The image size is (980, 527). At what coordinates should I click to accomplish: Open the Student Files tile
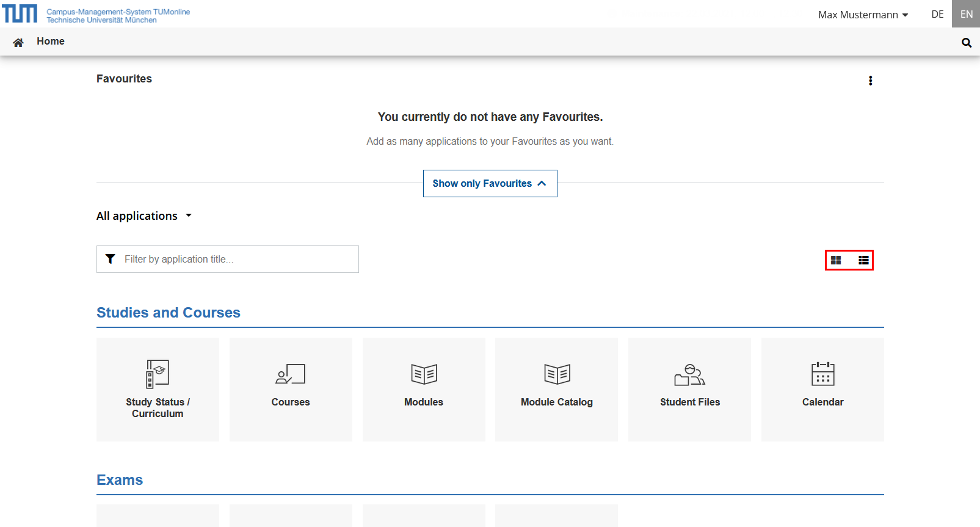tap(689, 389)
